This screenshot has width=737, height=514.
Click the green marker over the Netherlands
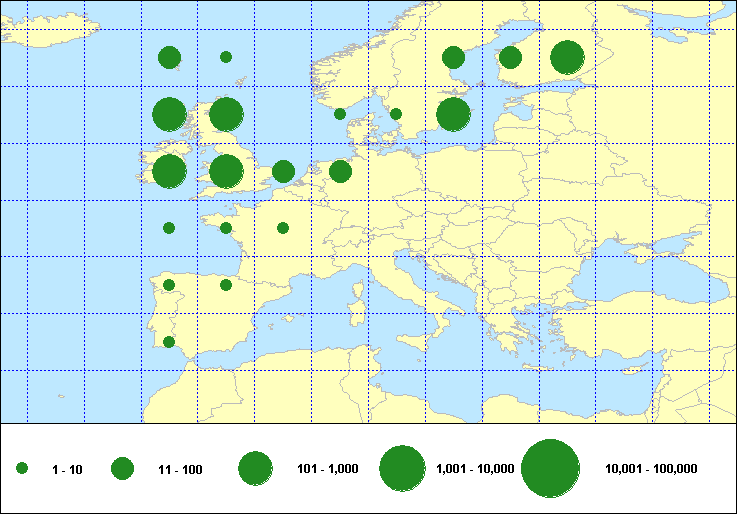pyautogui.click(x=340, y=172)
